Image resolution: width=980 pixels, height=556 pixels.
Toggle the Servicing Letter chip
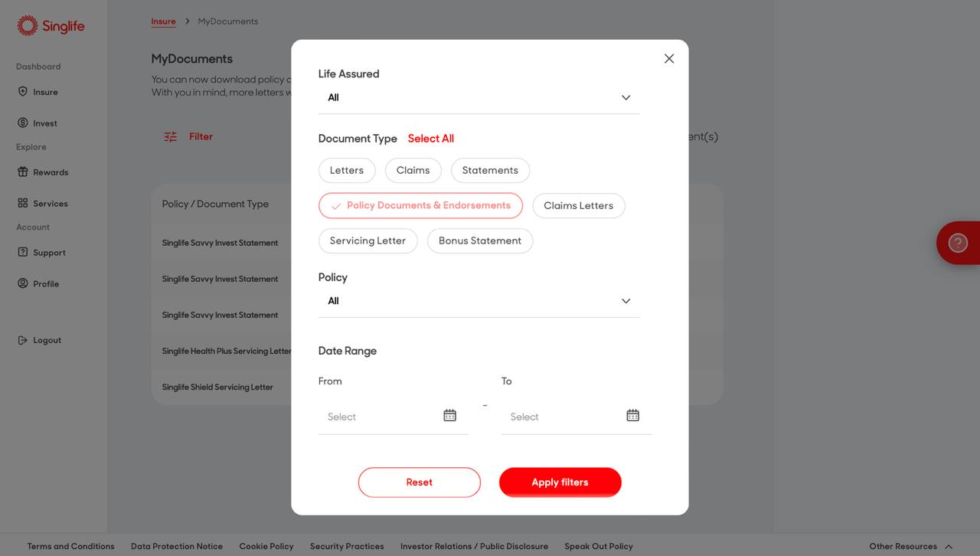point(368,240)
